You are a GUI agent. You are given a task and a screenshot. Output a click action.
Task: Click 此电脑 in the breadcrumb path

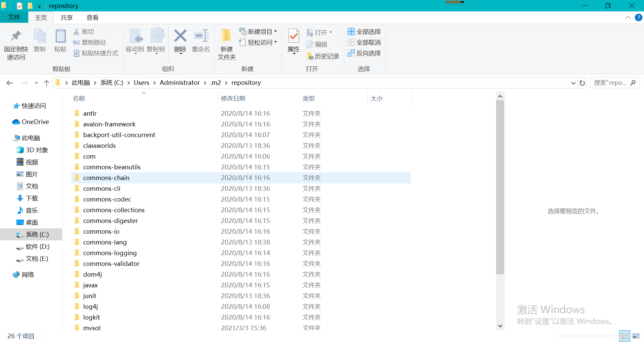click(x=81, y=82)
